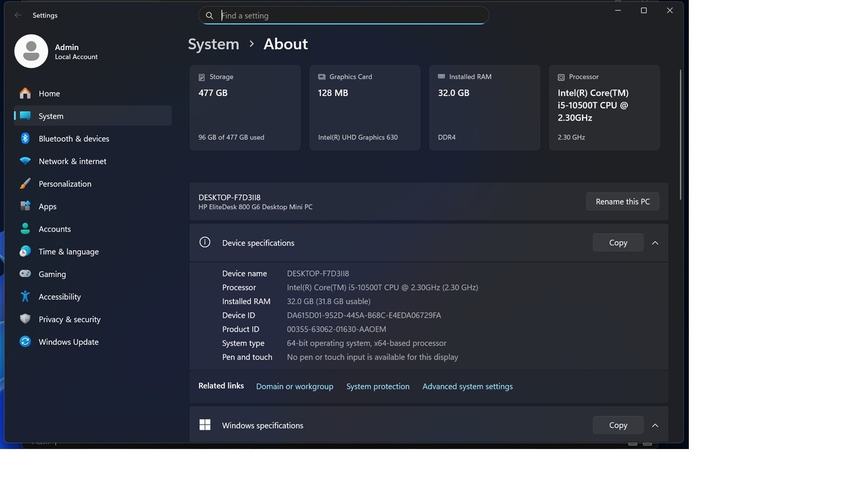Click the back arrow in Settings

pos(18,15)
